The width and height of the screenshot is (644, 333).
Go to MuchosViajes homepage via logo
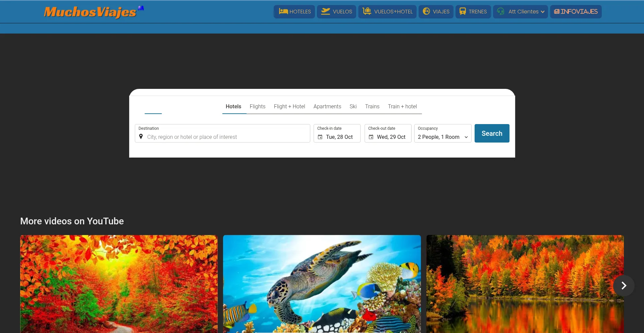(90, 12)
